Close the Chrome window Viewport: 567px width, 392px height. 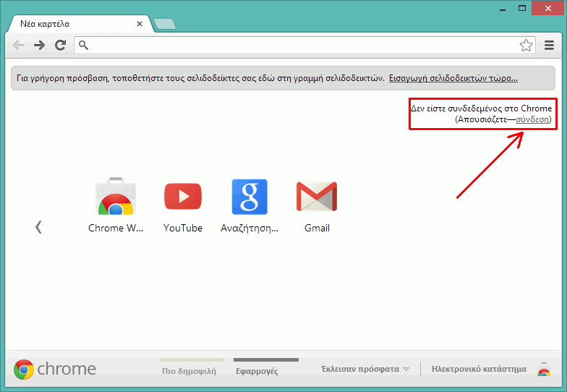[548, 9]
